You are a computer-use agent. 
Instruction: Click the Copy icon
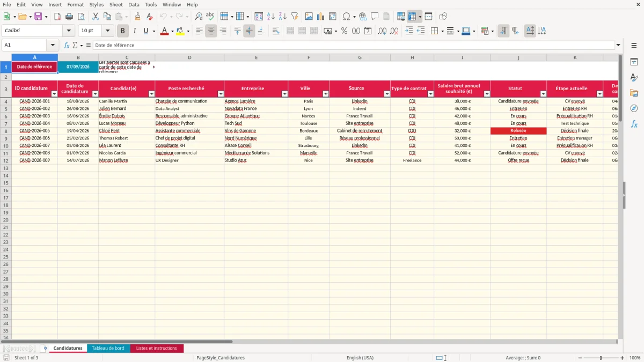pyautogui.click(x=107, y=17)
